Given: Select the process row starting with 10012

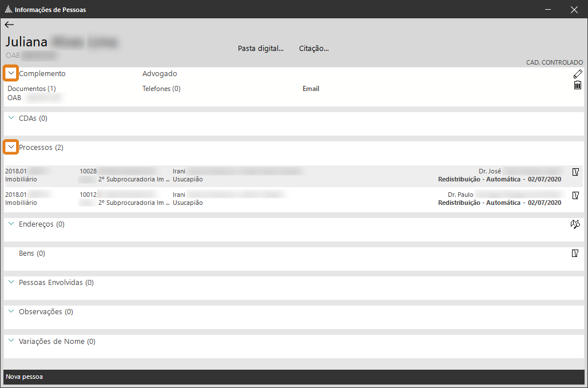Looking at the screenshot, I should 286,199.
